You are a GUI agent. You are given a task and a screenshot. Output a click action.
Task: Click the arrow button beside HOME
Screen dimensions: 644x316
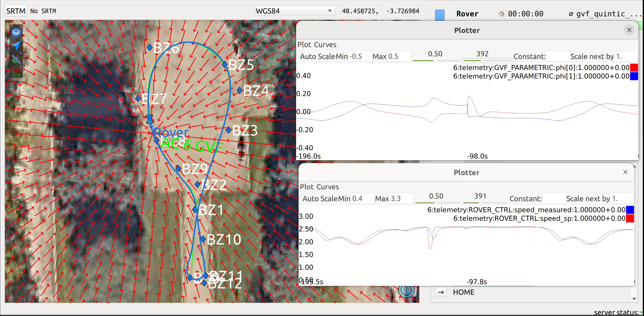pos(441,292)
